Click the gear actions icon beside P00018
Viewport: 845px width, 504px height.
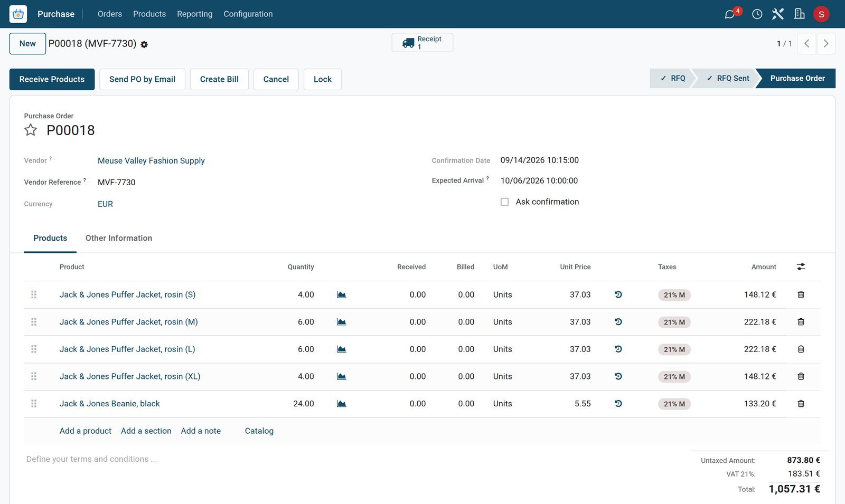144,45
